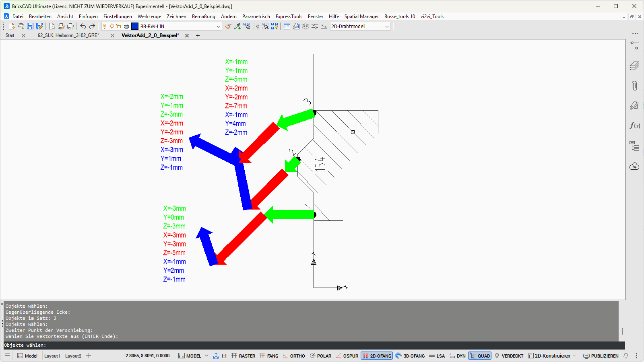Screen dimensions: 644x362
Task: Open the cloud panel in sidebar
Action: tap(634, 166)
